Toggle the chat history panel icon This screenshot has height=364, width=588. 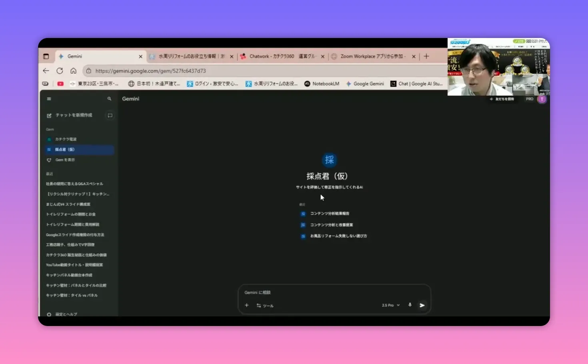pyautogui.click(x=110, y=115)
